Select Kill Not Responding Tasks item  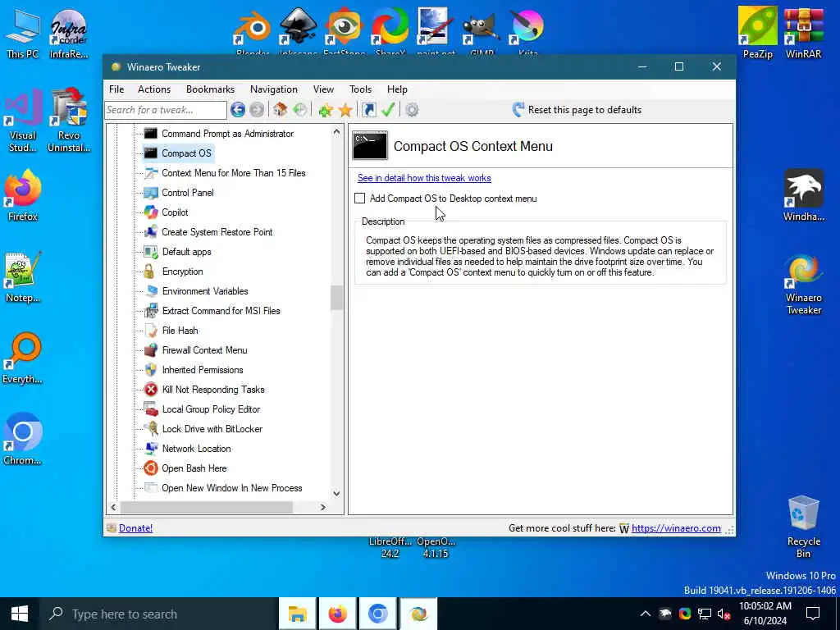(213, 390)
